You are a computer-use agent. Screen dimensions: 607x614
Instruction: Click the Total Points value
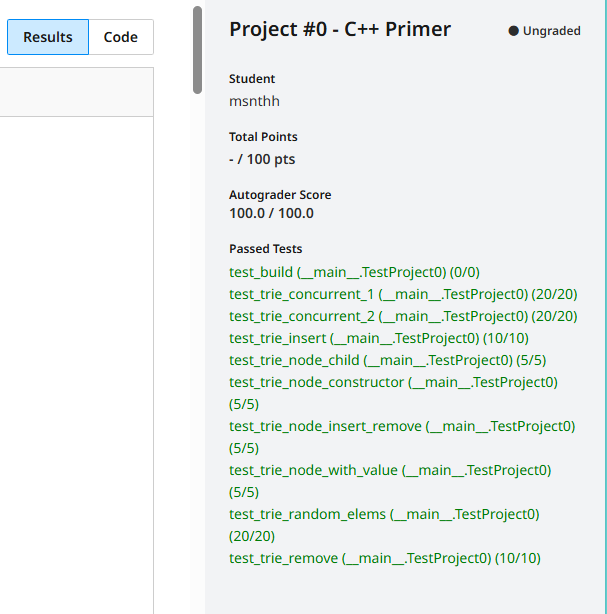pos(262,159)
